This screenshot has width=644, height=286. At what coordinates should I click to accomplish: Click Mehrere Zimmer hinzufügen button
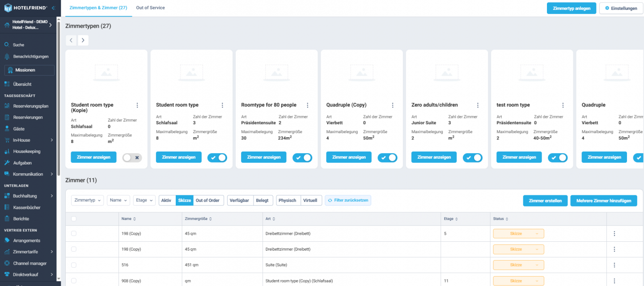point(603,201)
